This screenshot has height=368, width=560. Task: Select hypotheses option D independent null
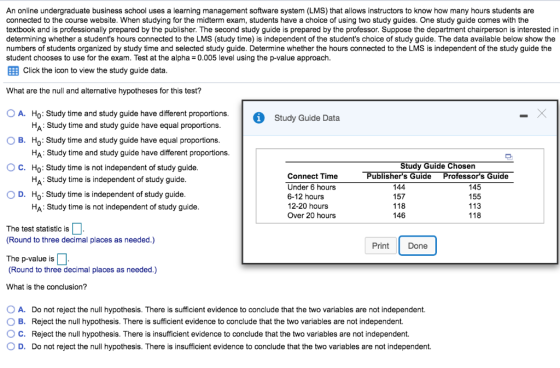click(x=11, y=194)
